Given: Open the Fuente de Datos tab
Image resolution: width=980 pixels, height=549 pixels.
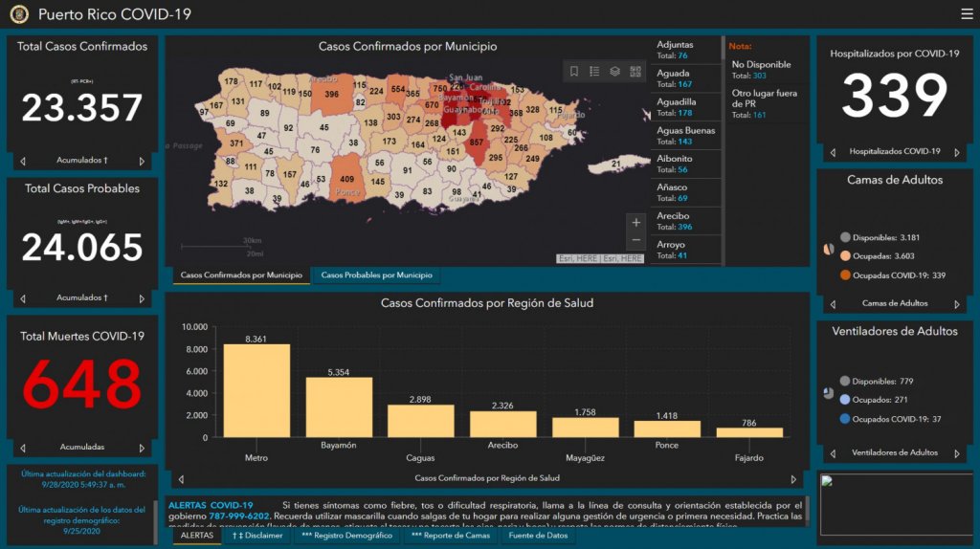Looking at the screenshot, I should pyautogui.click(x=537, y=536).
